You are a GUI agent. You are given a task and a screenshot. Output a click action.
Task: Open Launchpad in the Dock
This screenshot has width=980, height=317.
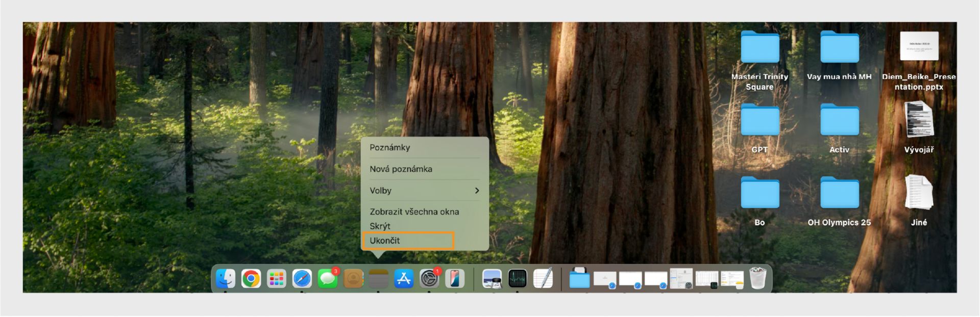click(x=276, y=279)
